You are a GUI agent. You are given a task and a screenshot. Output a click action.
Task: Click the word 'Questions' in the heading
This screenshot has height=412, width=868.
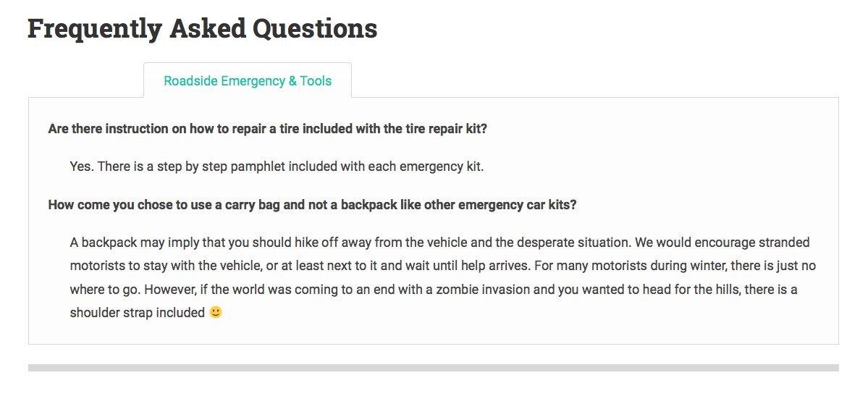(x=314, y=29)
